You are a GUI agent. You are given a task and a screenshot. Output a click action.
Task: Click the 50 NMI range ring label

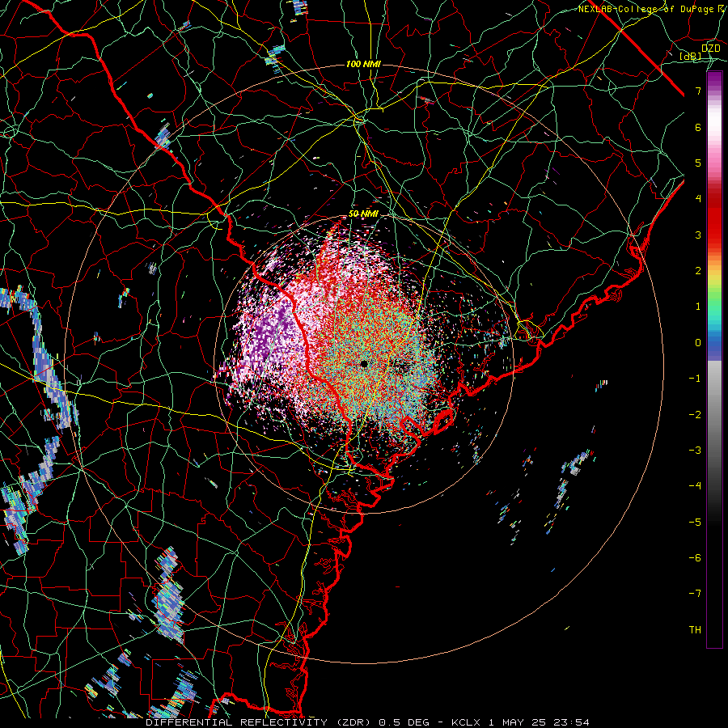[363, 214]
